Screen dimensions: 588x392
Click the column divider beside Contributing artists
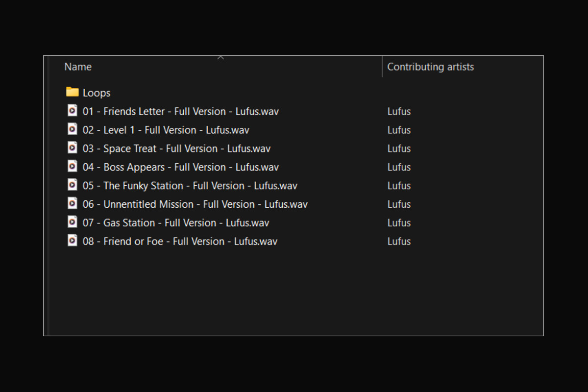382,67
